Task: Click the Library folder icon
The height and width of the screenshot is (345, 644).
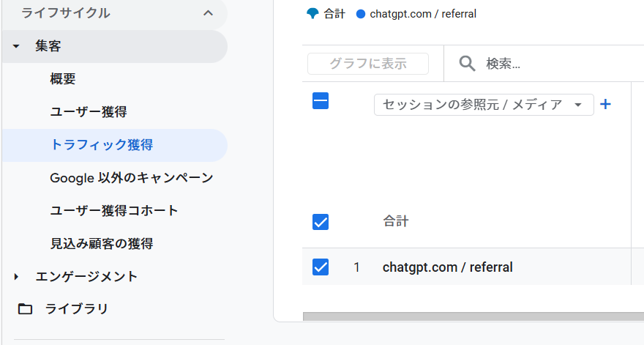Action: (26, 309)
